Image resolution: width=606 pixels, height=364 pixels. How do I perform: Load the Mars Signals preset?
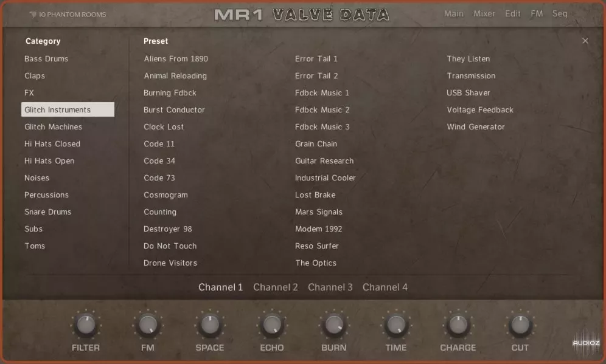coord(319,212)
